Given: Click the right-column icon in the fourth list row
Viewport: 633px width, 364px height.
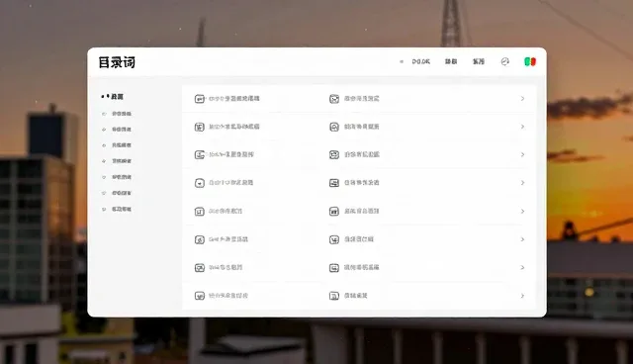Looking at the screenshot, I should point(334,183).
